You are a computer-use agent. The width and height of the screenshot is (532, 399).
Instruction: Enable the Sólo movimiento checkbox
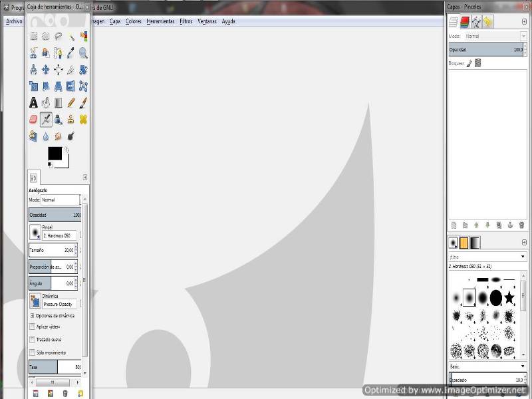click(32, 352)
